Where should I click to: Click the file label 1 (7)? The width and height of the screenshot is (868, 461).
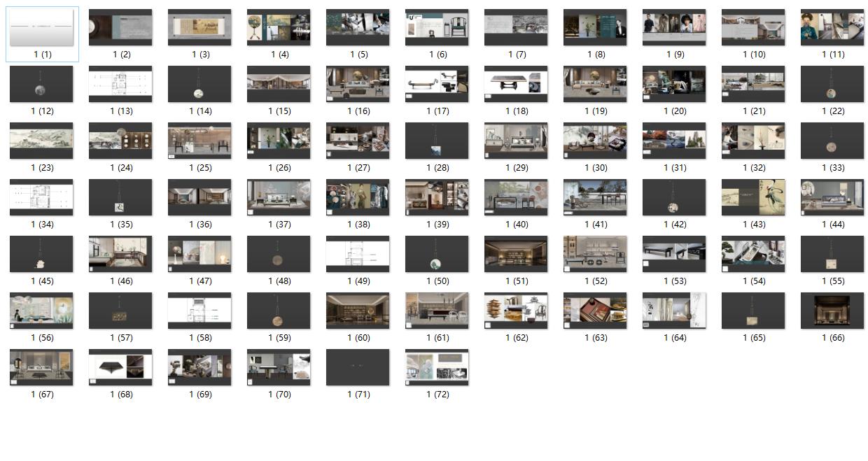(516, 55)
